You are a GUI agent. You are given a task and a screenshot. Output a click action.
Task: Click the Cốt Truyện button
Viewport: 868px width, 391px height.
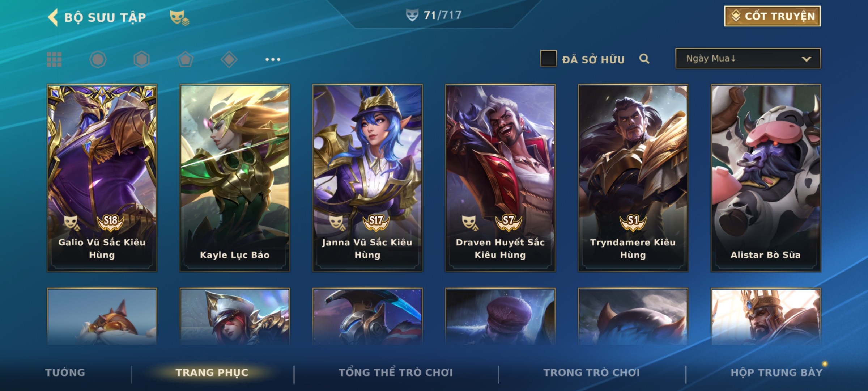(773, 16)
